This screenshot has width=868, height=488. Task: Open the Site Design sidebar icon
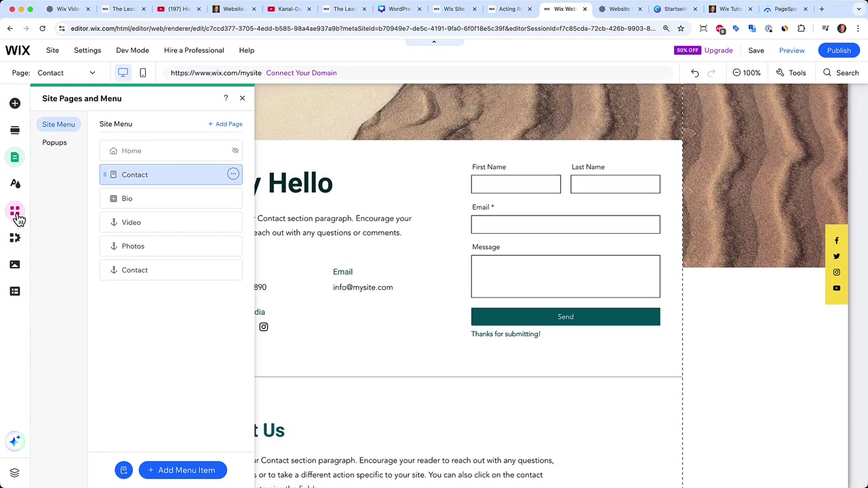click(15, 184)
